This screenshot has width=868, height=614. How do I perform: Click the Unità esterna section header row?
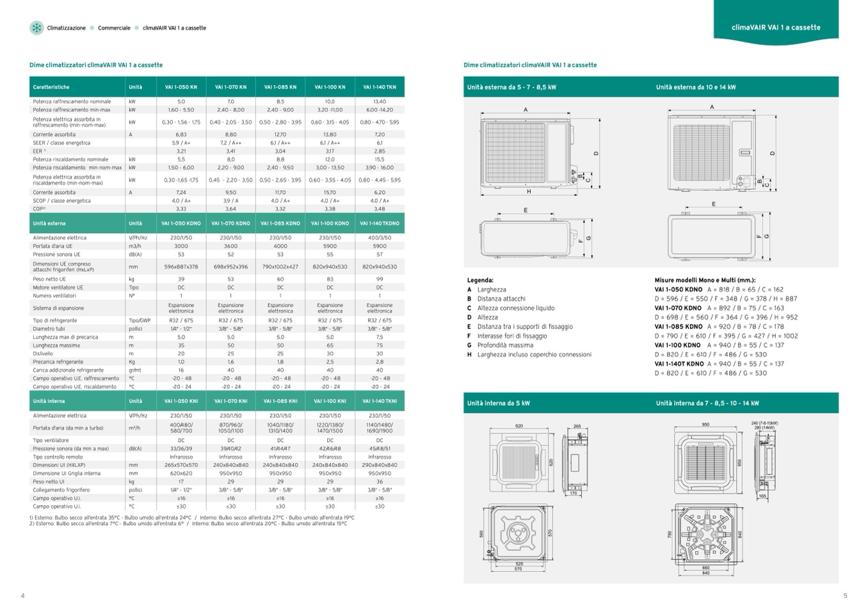coord(49,223)
